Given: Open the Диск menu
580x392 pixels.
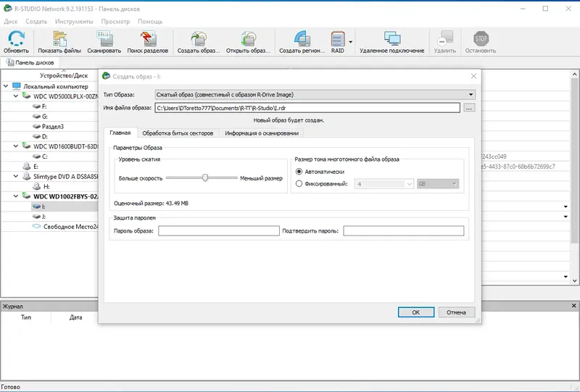Looking at the screenshot, I should click(x=11, y=22).
